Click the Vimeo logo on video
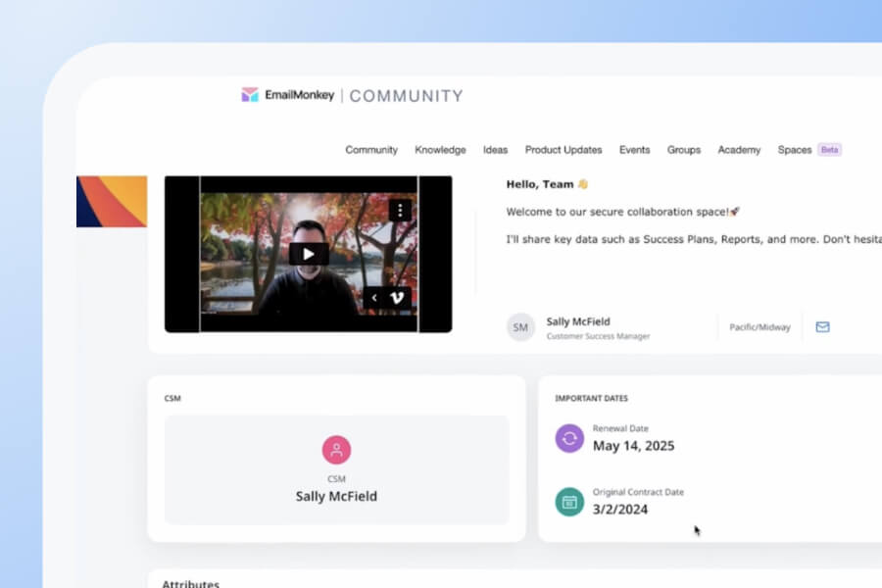The width and height of the screenshot is (882, 588). [397, 298]
